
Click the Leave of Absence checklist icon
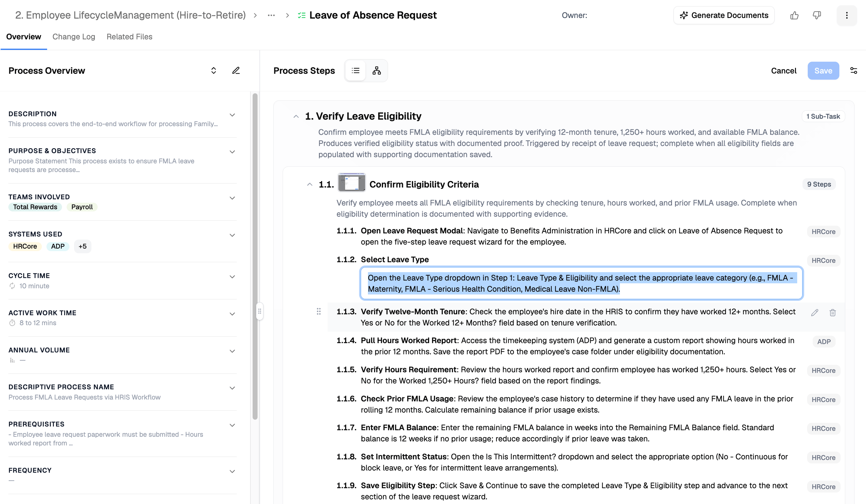pyautogui.click(x=301, y=15)
